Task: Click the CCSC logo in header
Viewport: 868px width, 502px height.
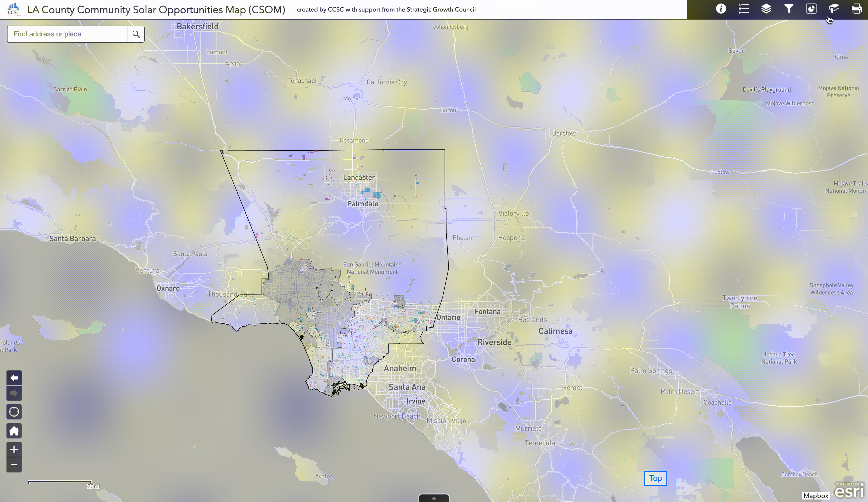Action: pos(14,9)
